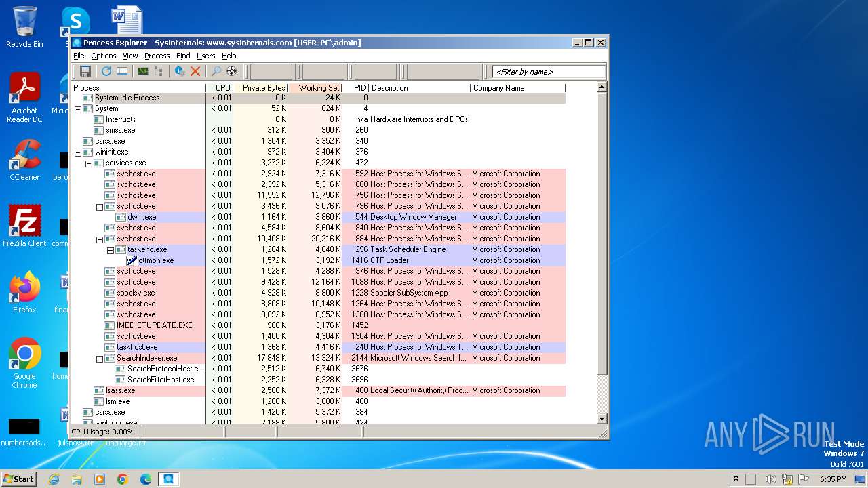This screenshot has height=488, width=868.
Task: Open the CCleaner desktop shortcut
Action: [x=24, y=160]
